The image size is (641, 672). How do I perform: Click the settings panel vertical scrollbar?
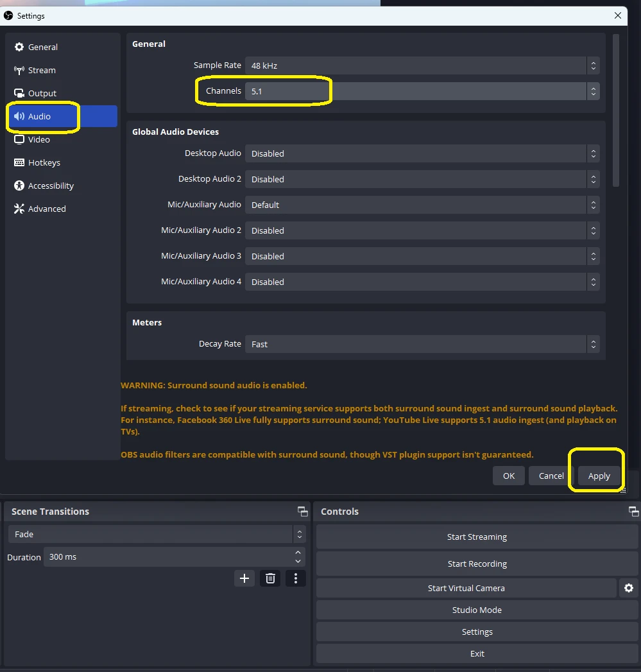[x=616, y=110]
